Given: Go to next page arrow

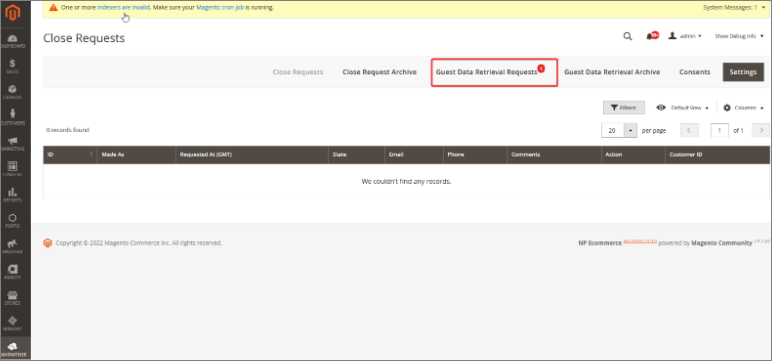Looking at the screenshot, I should pyautogui.click(x=762, y=131).
